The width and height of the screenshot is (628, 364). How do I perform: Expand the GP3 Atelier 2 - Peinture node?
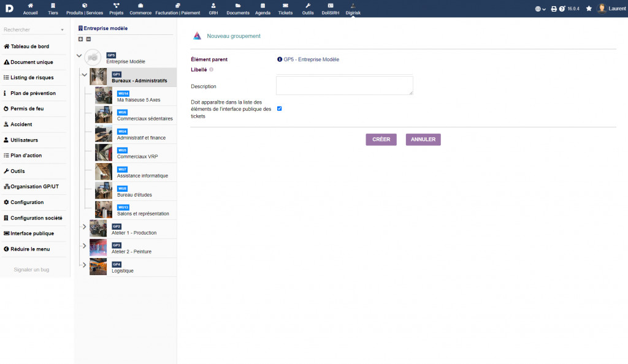point(84,246)
